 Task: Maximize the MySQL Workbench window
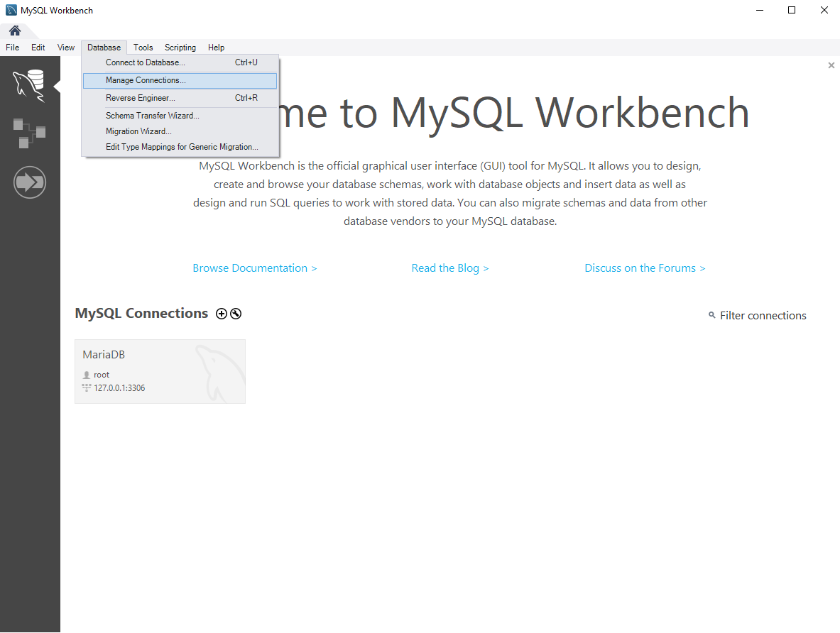(x=792, y=10)
